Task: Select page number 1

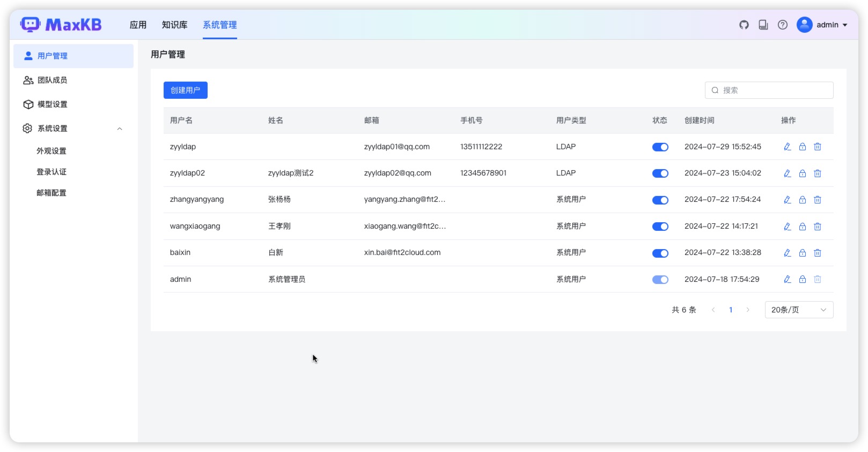Action: [731, 310]
